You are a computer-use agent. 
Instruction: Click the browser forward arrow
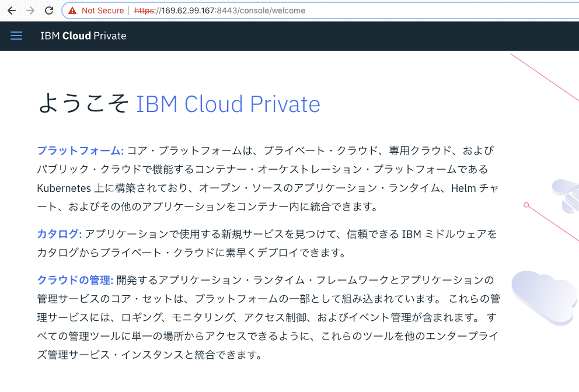30,10
